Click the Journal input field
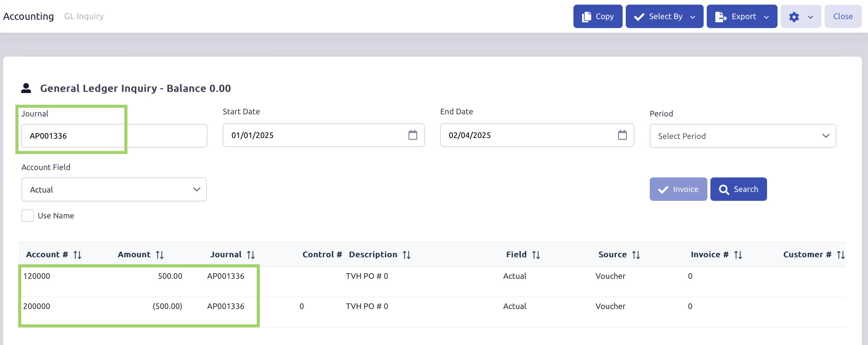The height and width of the screenshot is (345, 868). (114, 136)
